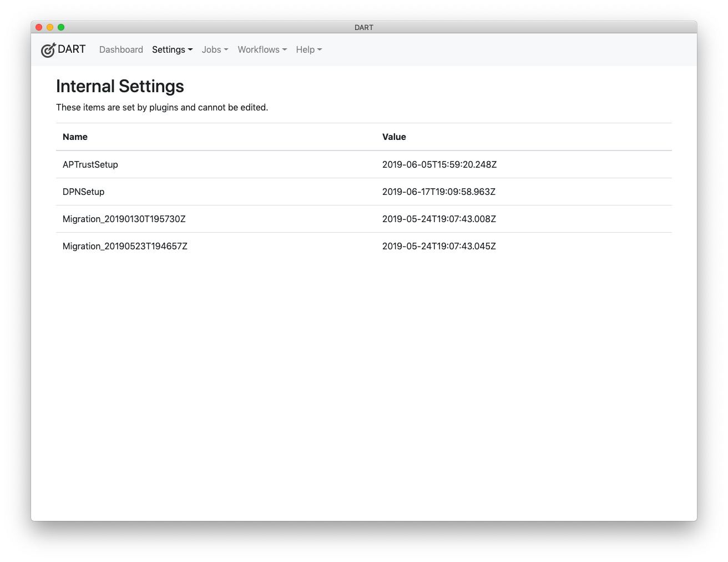Navigate to the Dashboard

[x=121, y=49]
